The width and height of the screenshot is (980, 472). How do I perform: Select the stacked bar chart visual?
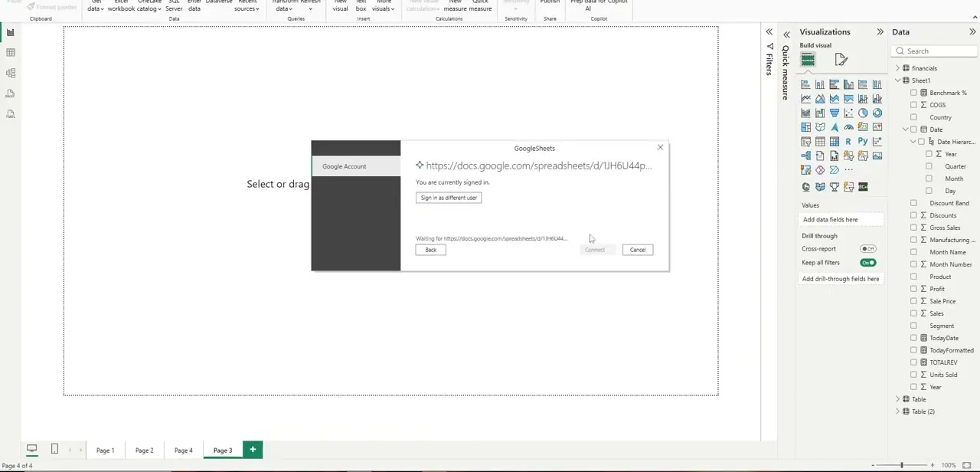coord(805,84)
